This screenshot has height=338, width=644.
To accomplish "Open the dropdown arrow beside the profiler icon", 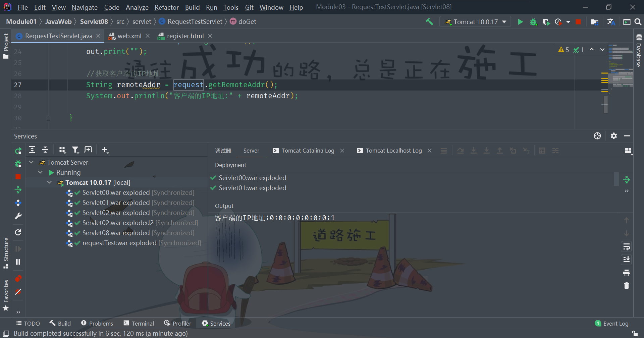I will click(568, 22).
